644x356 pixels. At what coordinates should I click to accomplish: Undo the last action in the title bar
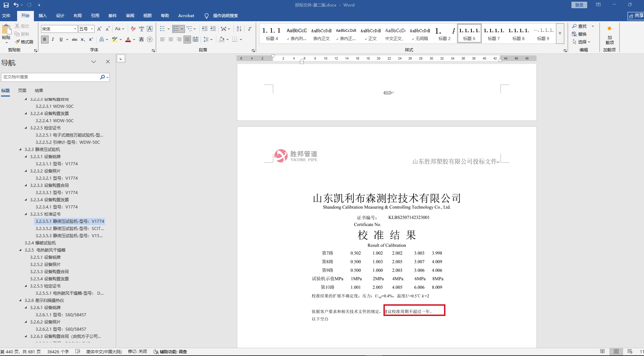pyautogui.click(x=16, y=5)
